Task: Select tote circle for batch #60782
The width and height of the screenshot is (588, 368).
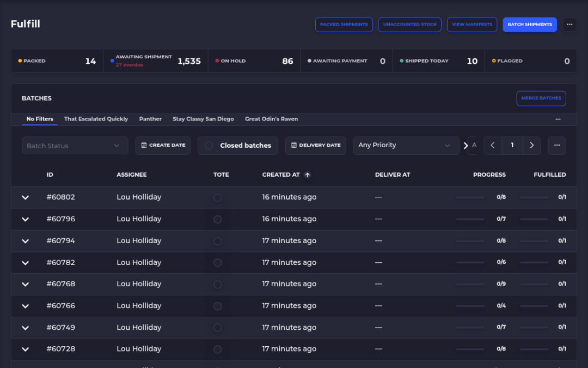Action: coord(217,262)
